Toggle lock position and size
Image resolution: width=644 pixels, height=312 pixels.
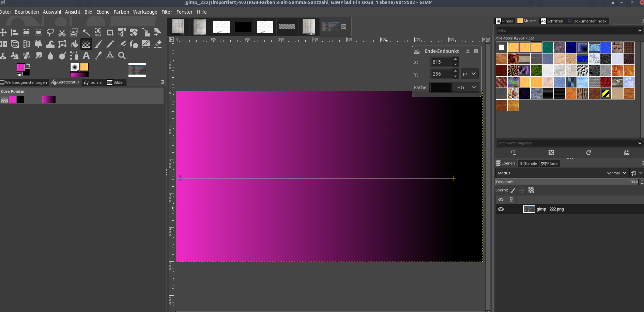522,190
